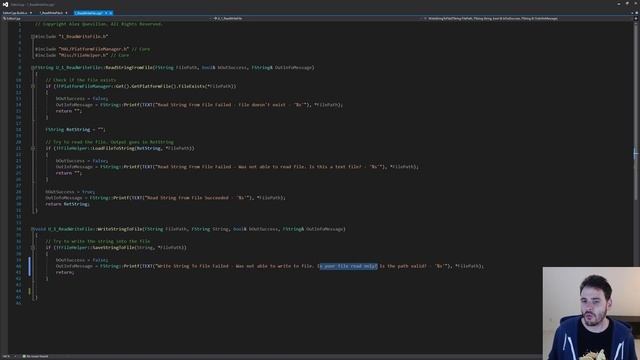The width and height of the screenshot is (640, 360).
Task: Collapse the SaveStringToFile if-block outlining
Action: (33, 248)
